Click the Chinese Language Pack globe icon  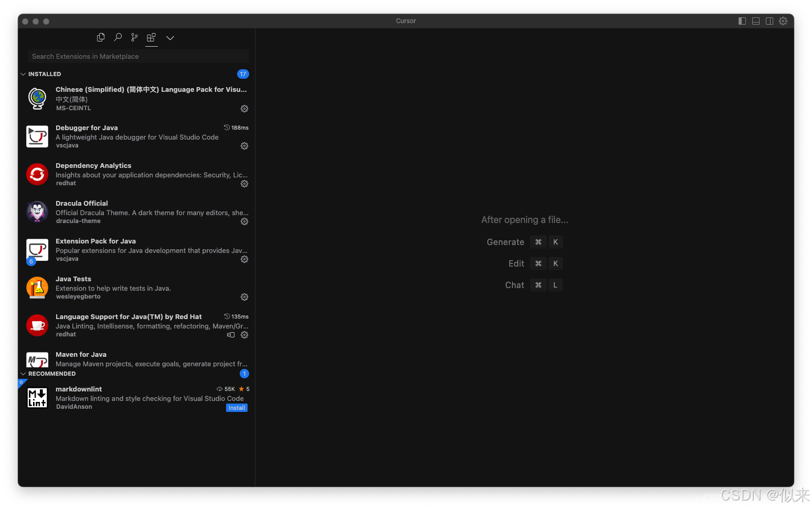pyautogui.click(x=37, y=99)
